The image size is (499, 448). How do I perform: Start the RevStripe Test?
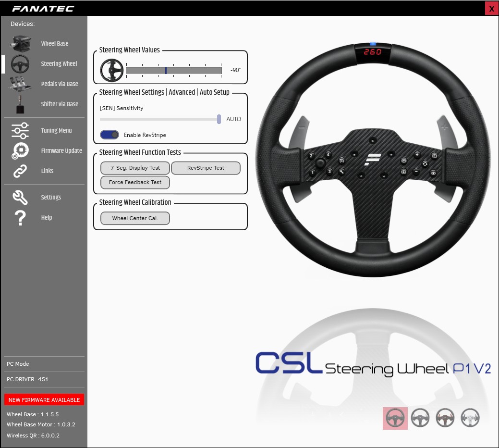tap(206, 168)
